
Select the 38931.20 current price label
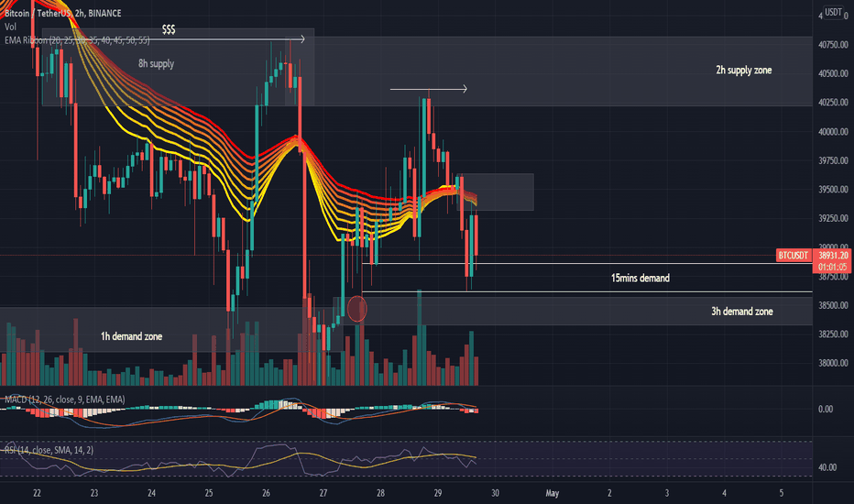(833, 255)
